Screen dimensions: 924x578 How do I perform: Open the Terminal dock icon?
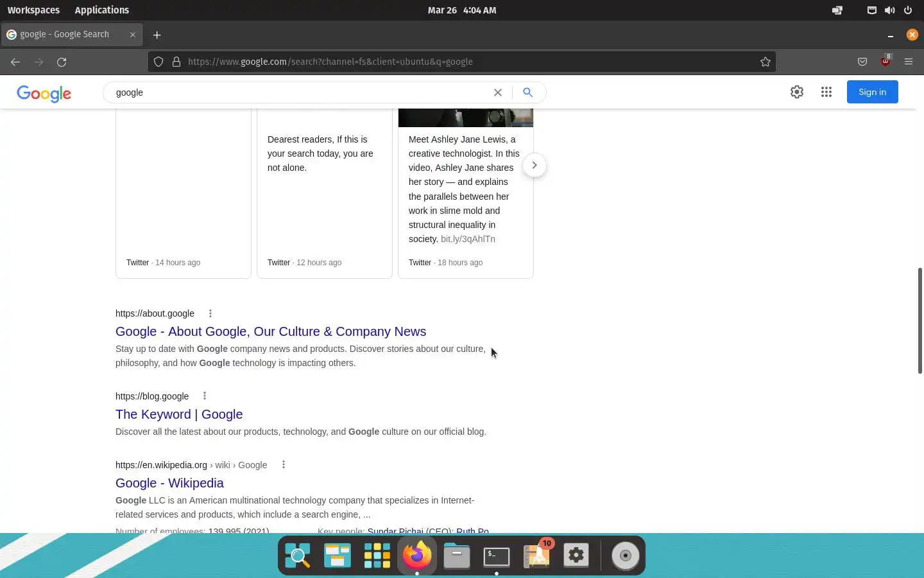[x=497, y=556]
